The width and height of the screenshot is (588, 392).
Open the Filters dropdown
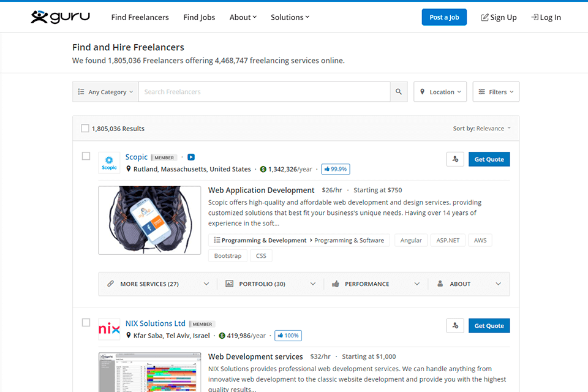[x=496, y=91]
